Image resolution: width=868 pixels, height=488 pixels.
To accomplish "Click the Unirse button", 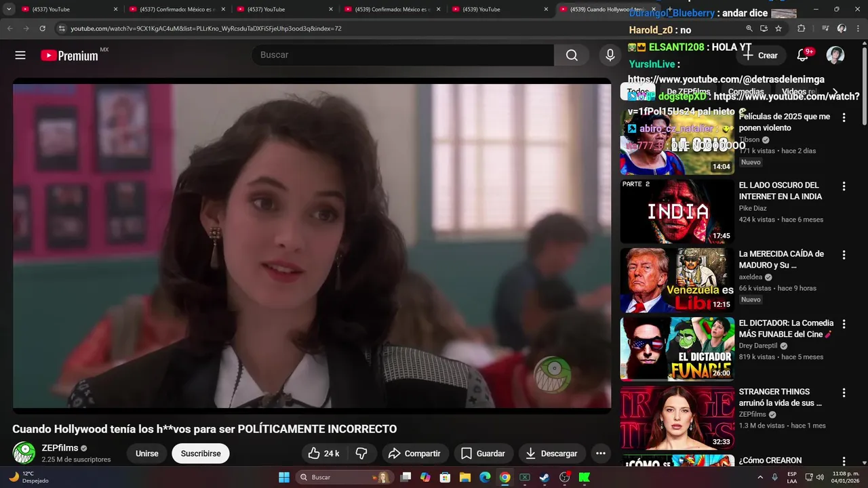I will 146,453.
